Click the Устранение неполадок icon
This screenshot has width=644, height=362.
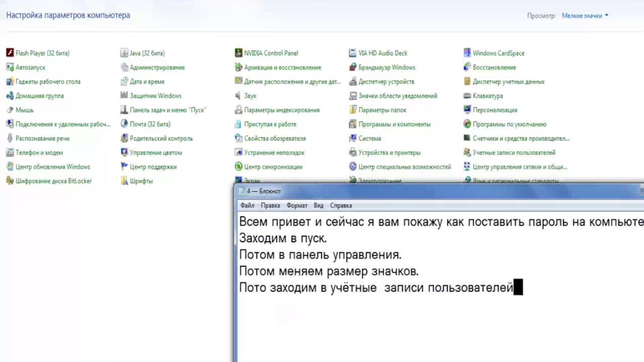point(238,152)
